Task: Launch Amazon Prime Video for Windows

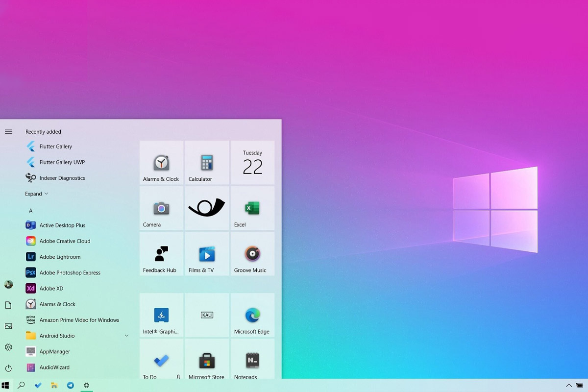Action: (x=77, y=320)
